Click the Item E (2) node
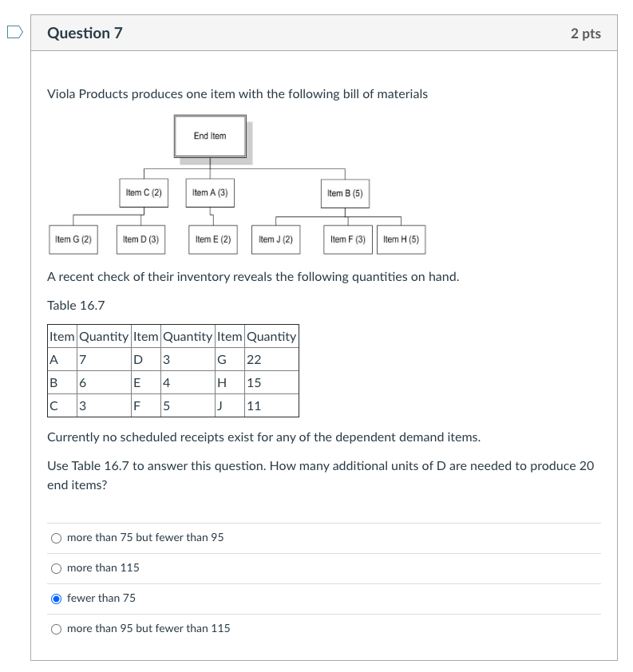Image resolution: width=633 pixels, height=672 pixels. pyautogui.click(x=212, y=239)
